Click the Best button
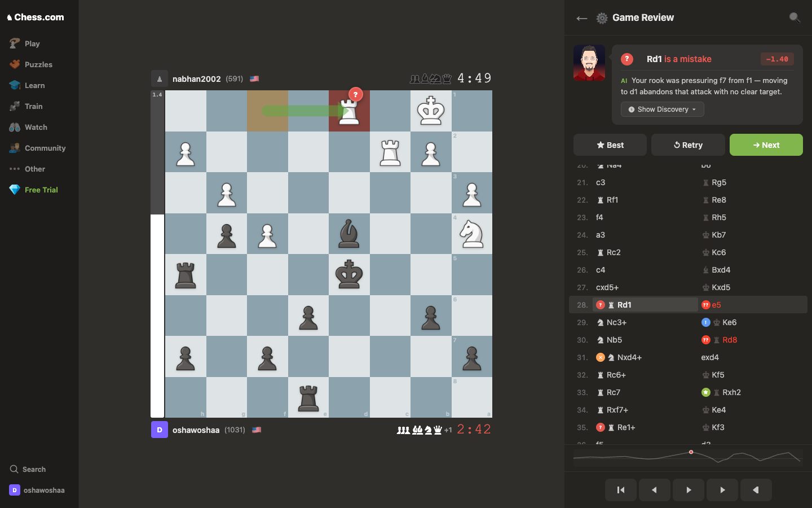812x508 pixels. point(610,144)
